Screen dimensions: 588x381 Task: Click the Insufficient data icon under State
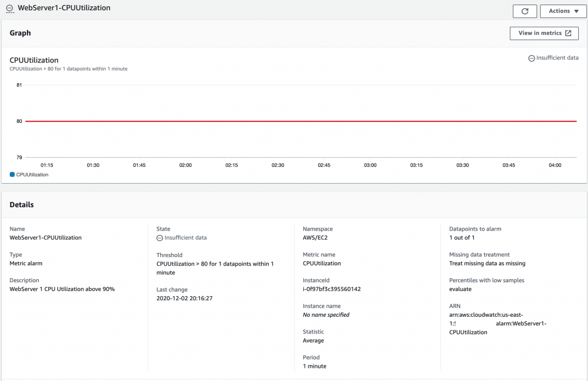pyautogui.click(x=160, y=237)
